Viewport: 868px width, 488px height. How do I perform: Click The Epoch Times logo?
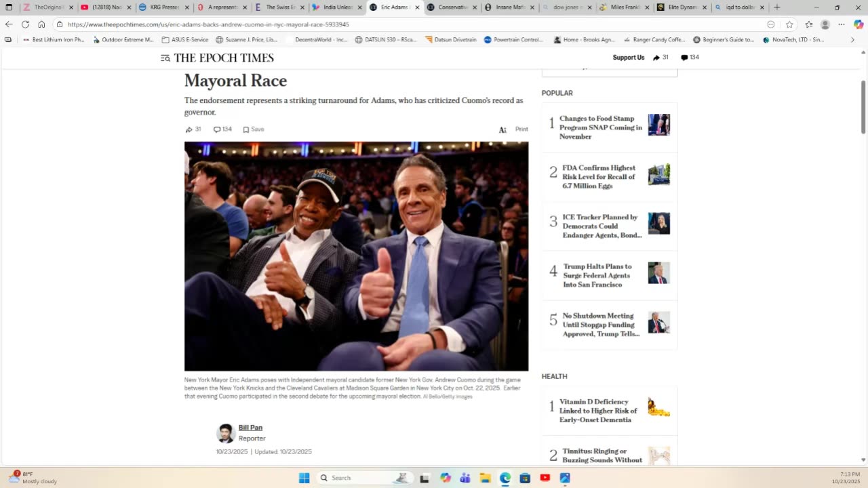[x=224, y=58]
